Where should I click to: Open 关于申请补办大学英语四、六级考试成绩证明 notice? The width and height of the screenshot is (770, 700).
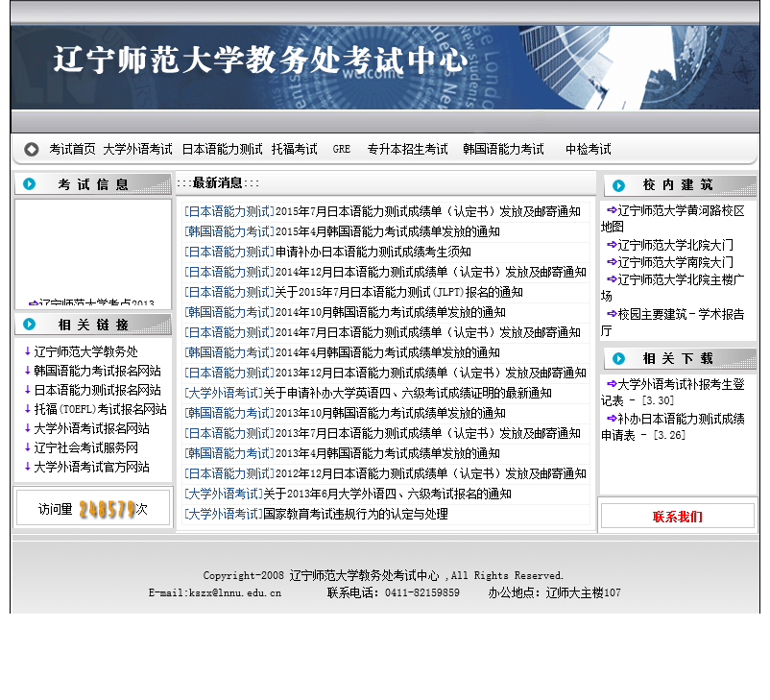click(408, 393)
